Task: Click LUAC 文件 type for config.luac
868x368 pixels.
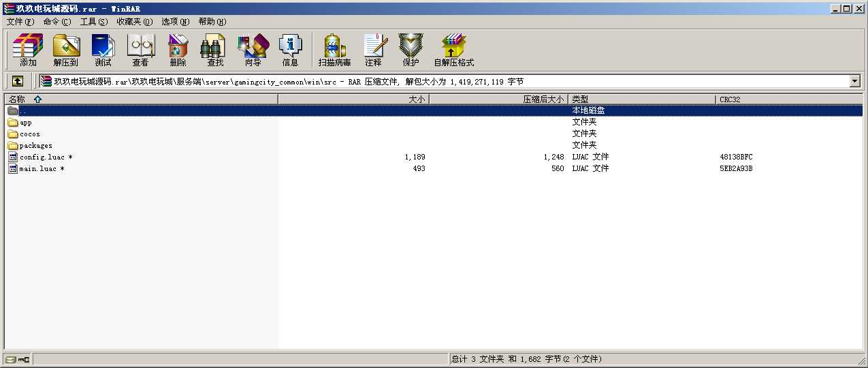Action: click(590, 157)
